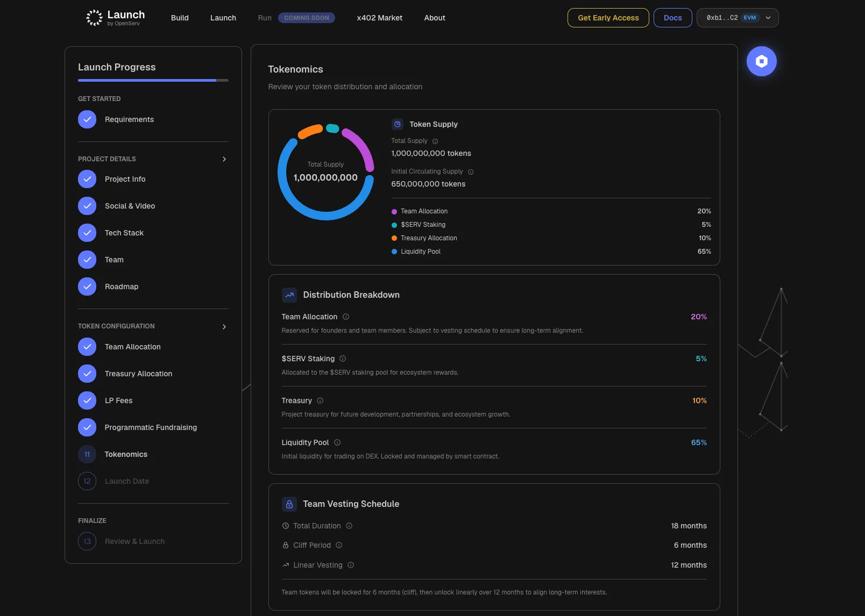Click the Distribution Breakdown trend icon
The height and width of the screenshot is (616, 865).
coord(289,295)
